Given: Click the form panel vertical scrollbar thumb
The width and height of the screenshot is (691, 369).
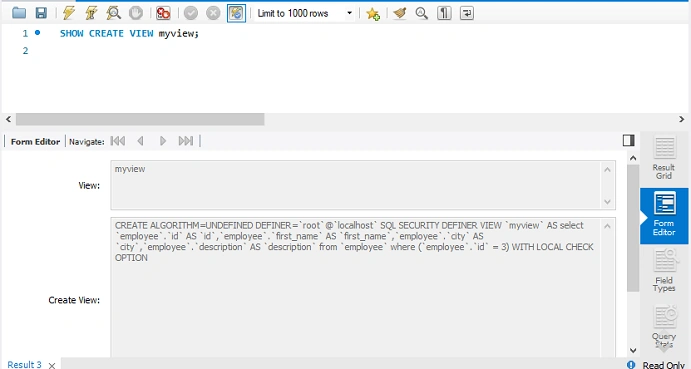Looking at the screenshot, I should click(x=633, y=228).
